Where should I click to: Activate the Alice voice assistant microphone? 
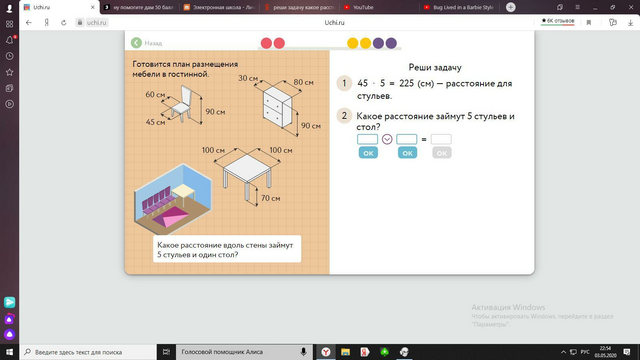pyautogui.click(x=303, y=352)
